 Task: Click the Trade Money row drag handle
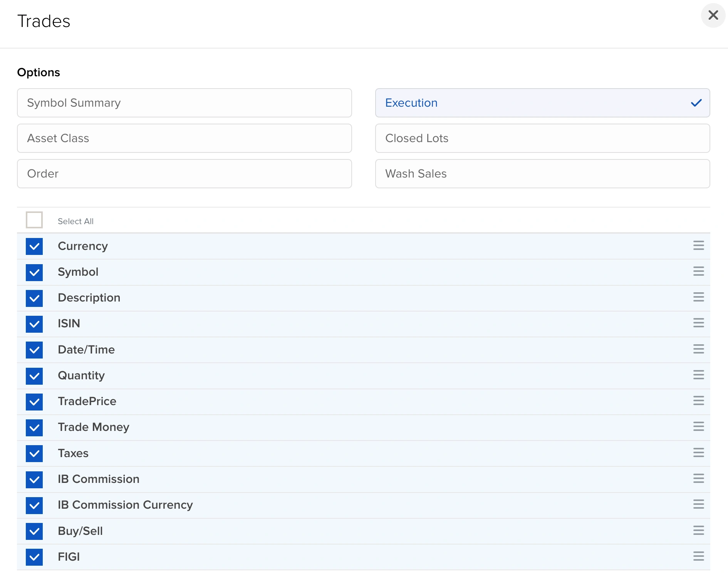click(x=698, y=427)
